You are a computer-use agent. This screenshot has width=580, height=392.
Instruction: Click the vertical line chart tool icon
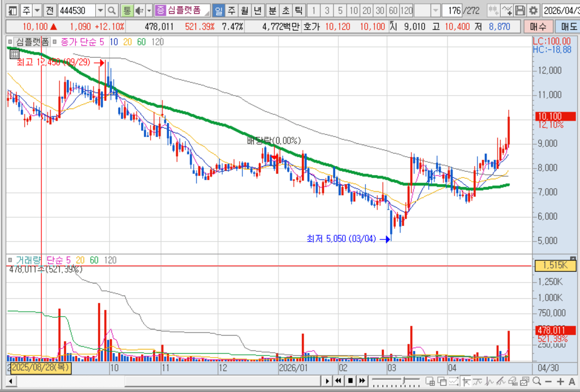tap(489, 381)
